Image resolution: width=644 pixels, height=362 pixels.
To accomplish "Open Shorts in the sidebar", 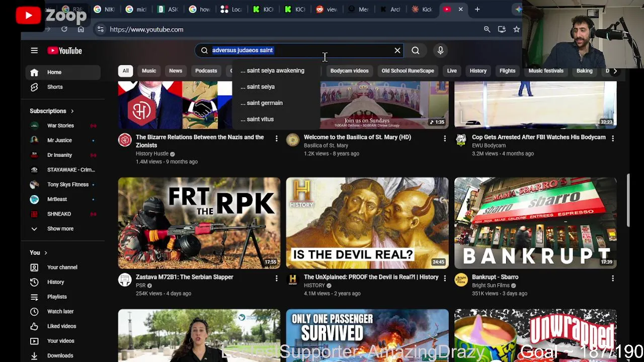I will pyautogui.click(x=63, y=87).
